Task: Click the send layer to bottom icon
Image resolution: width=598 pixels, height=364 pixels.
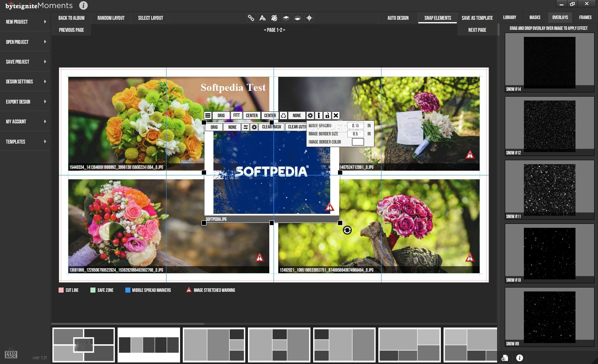Action: 298,18
